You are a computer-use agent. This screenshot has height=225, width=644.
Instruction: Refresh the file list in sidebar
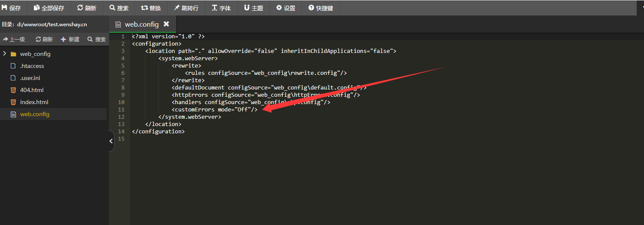pyautogui.click(x=44, y=39)
